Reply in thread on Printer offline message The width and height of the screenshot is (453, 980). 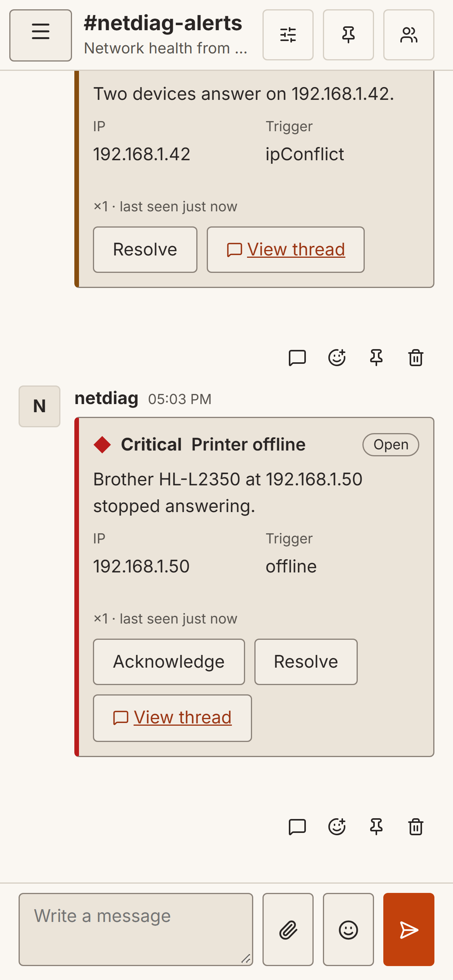coord(297,827)
